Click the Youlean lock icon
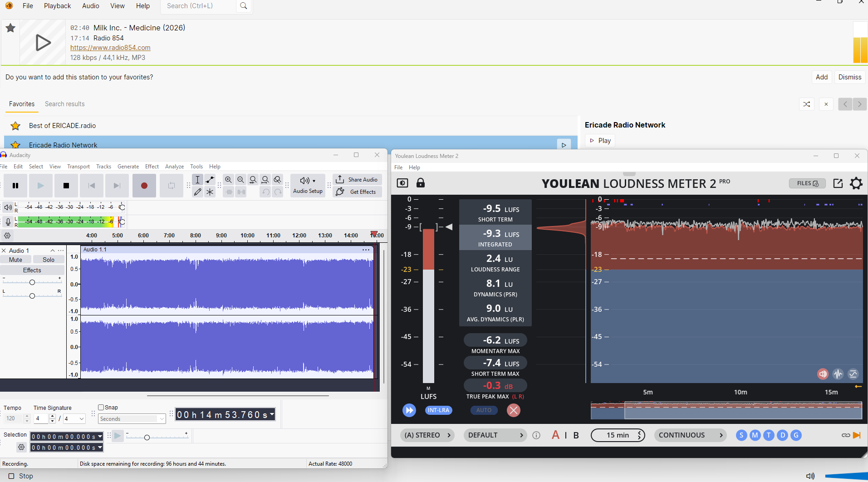Screen dimensions: 868x482 (x=421, y=183)
